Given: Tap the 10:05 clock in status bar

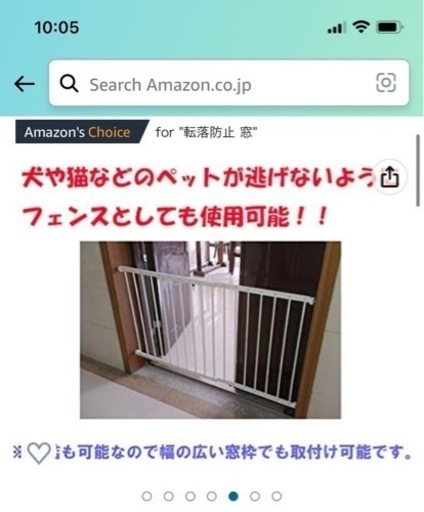Looking at the screenshot, I should [x=57, y=27].
